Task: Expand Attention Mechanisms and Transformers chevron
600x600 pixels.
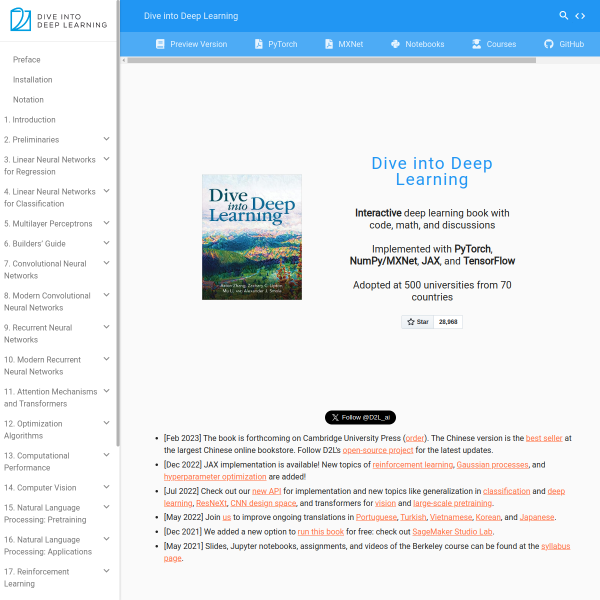Action: 107,391
